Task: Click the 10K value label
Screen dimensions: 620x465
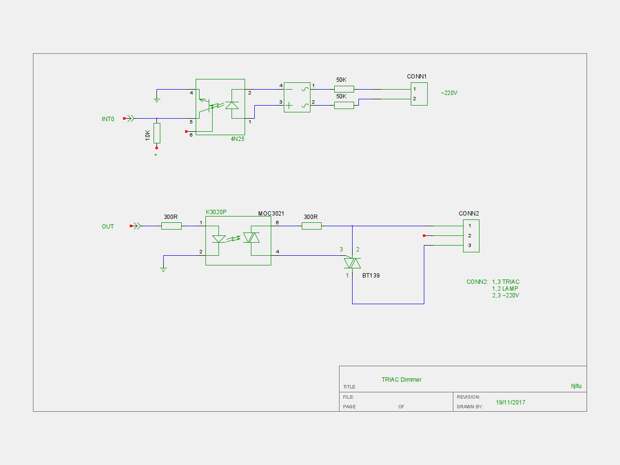Action: coord(148,136)
